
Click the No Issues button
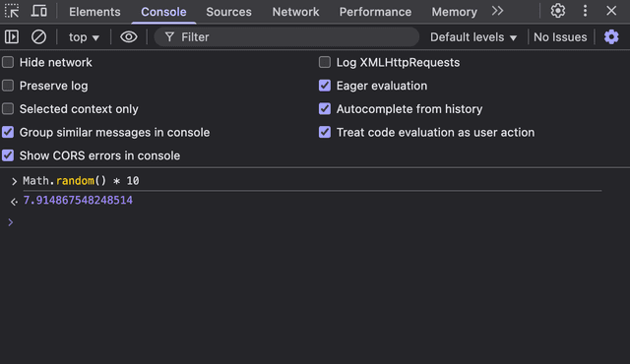(x=560, y=37)
